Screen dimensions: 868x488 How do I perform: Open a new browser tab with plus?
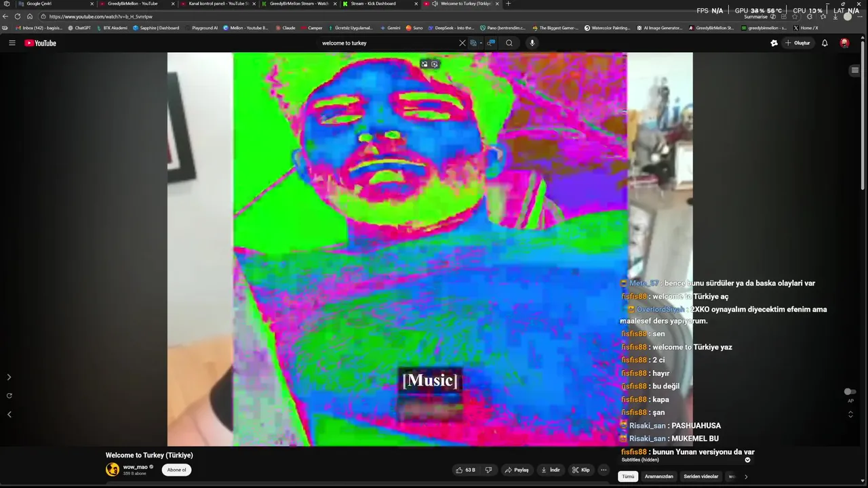508,3
